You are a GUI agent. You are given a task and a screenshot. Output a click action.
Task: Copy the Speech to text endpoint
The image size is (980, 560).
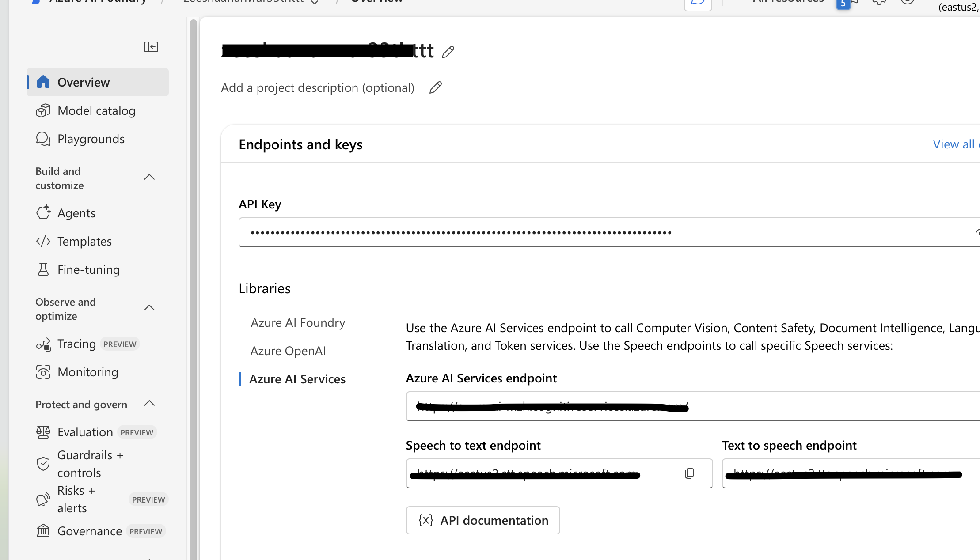(x=689, y=473)
